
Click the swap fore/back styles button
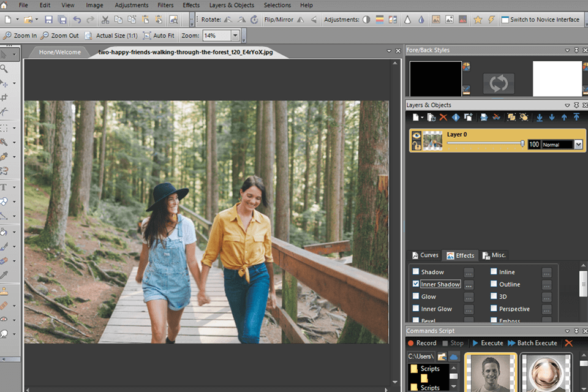pos(499,83)
